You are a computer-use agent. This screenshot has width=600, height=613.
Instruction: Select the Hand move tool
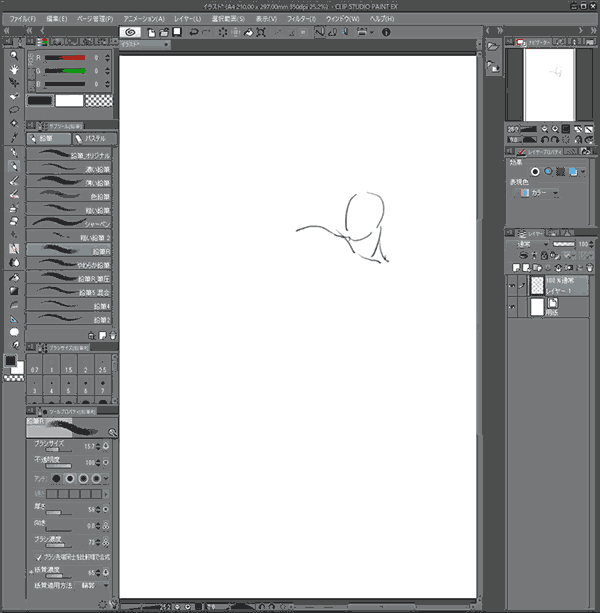pyautogui.click(x=14, y=69)
